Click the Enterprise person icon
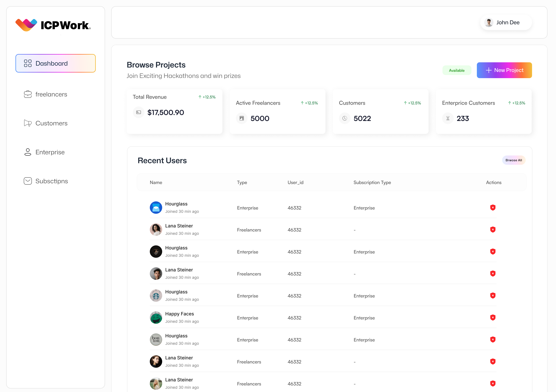This screenshot has height=392, width=556. 28,152
